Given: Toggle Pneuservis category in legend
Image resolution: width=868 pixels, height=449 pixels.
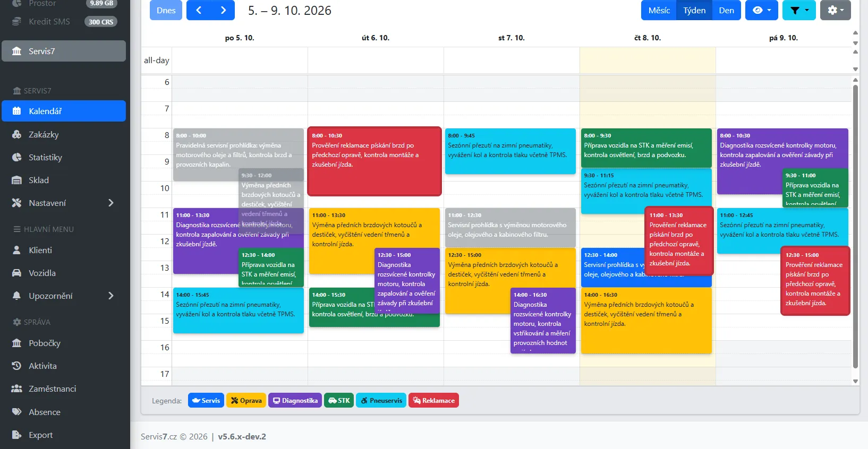Looking at the screenshot, I should [381, 401].
